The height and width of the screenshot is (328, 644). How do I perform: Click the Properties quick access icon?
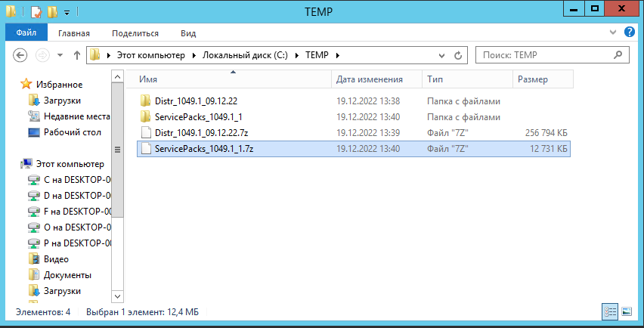point(36,12)
